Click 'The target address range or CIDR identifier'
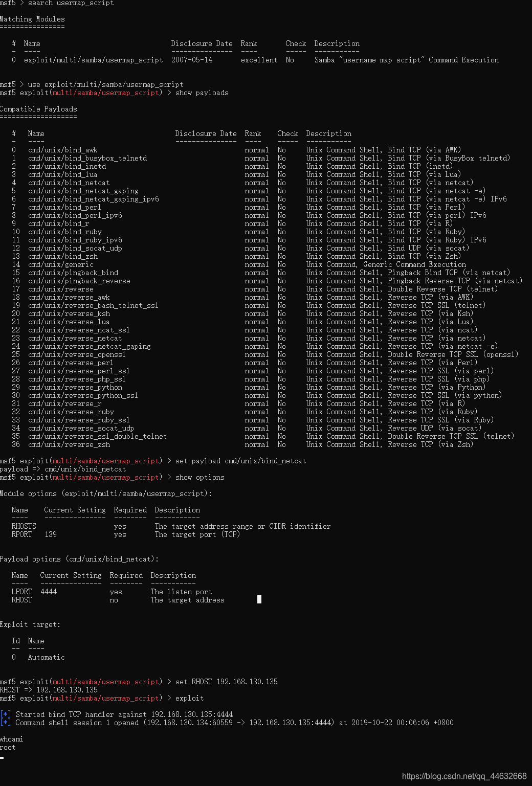Image resolution: width=532 pixels, height=786 pixels. [x=242, y=526]
